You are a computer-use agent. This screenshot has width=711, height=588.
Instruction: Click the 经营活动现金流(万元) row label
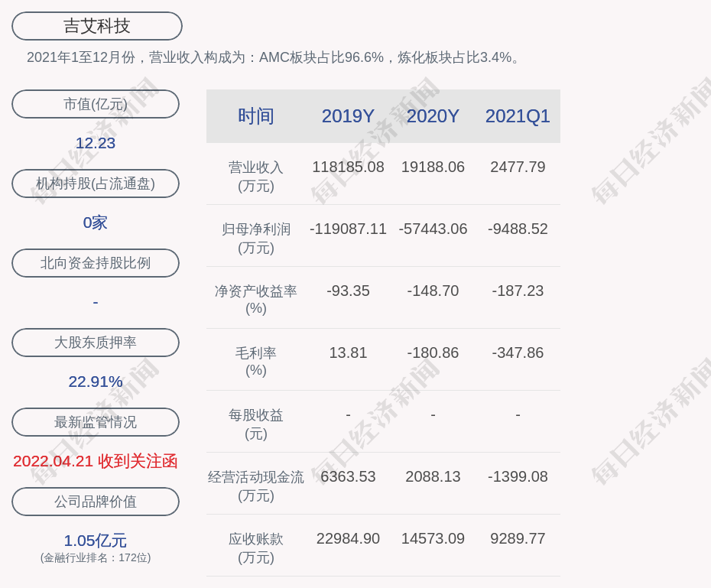pos(256,486)
